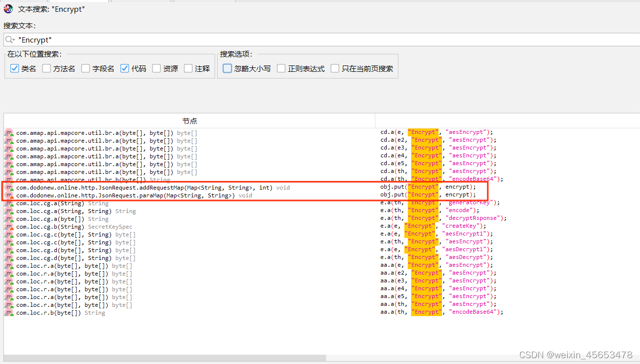The image size is (640, 364).
Task: Click method icon of br.b(byte[]) String row
Action: 9,180
